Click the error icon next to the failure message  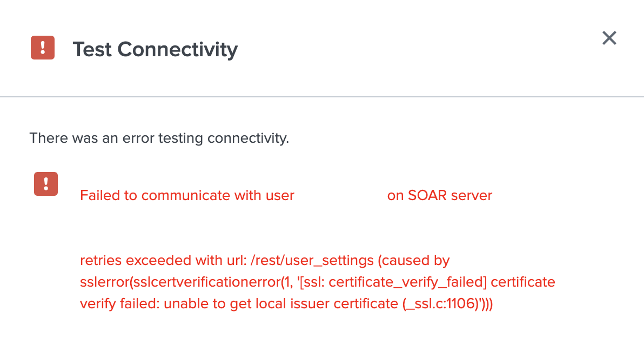pyautogui.click(x=46, y=184)
